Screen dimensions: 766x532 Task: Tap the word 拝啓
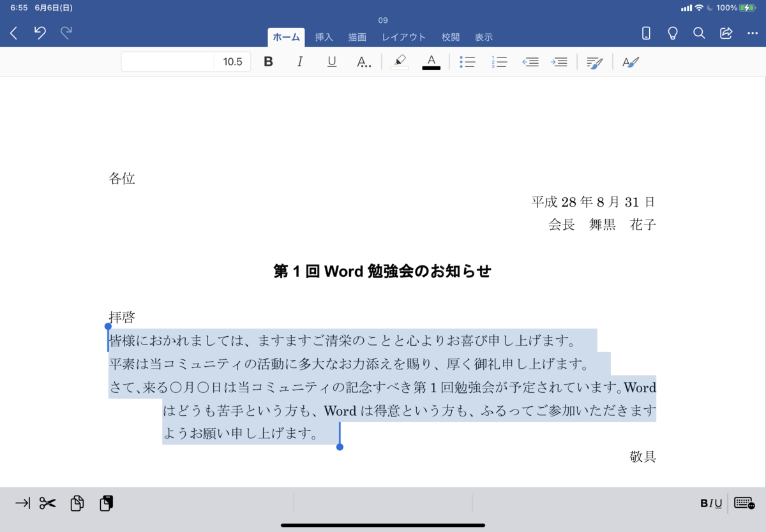pyautogui.click(x=122, y=317)
